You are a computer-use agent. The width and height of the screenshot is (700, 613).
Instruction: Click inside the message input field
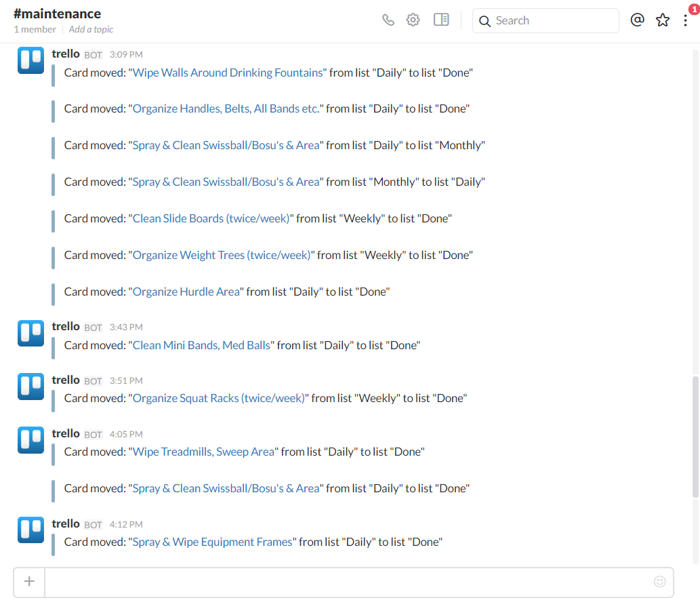coord(339,581)
